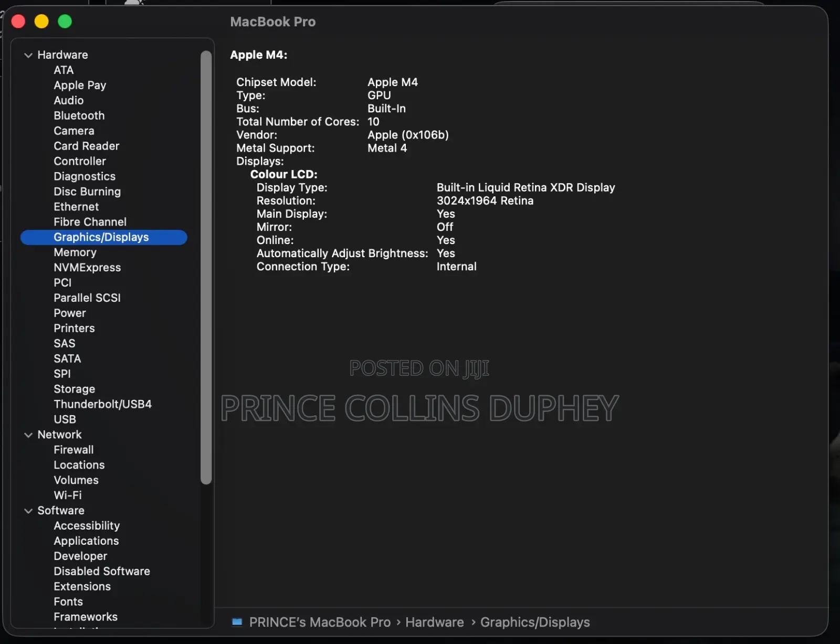840x644 pixels.
Task: Close the MacBook Pro window
Action: 18,22
